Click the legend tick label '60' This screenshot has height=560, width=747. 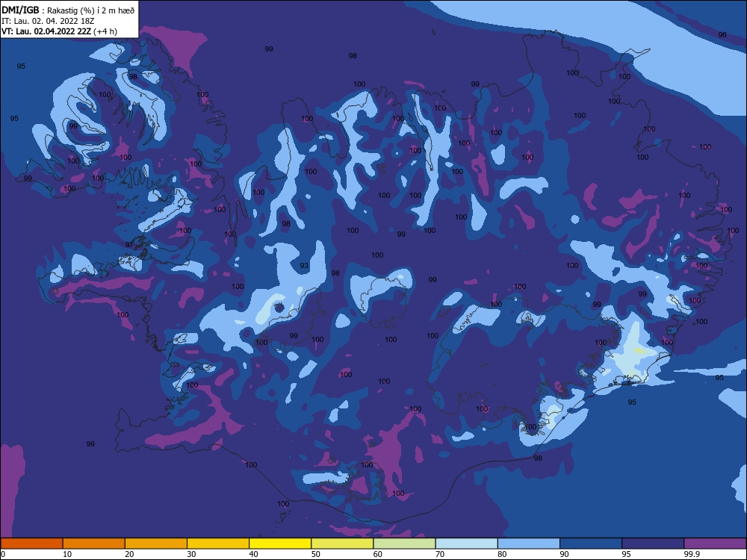click(x=378, y=554)
